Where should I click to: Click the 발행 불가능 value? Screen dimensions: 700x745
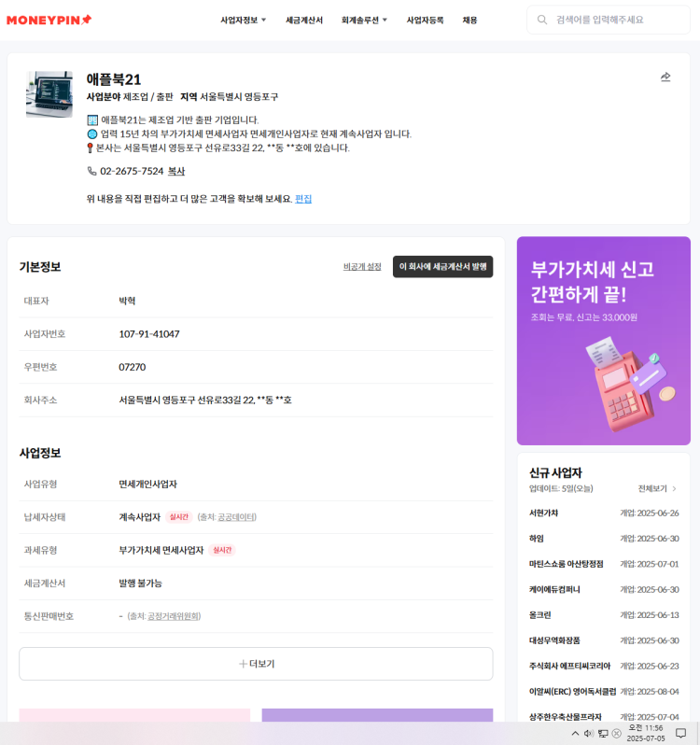(140, 583)
